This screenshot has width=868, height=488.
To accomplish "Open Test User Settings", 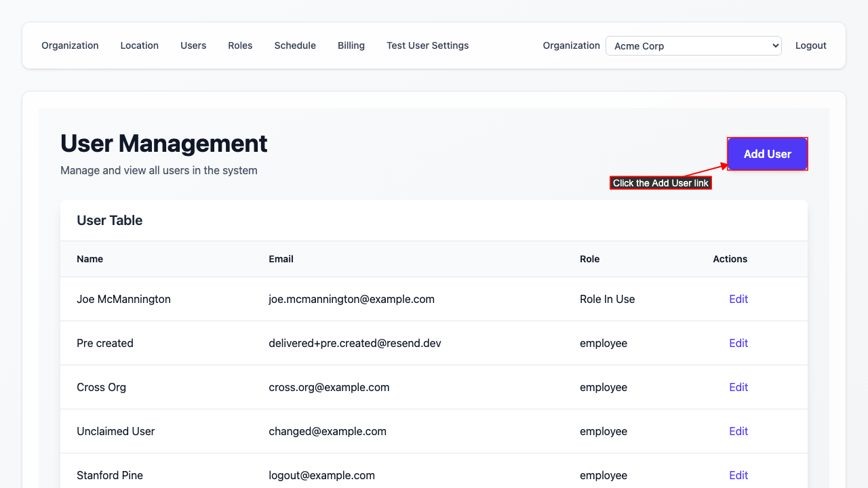I will tap(427, 45).
